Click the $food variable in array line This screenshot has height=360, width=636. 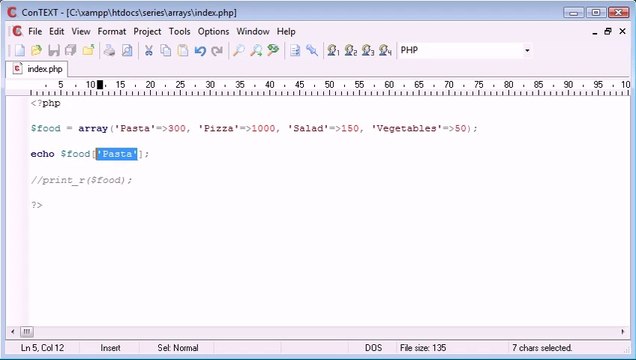coord(45,129)
